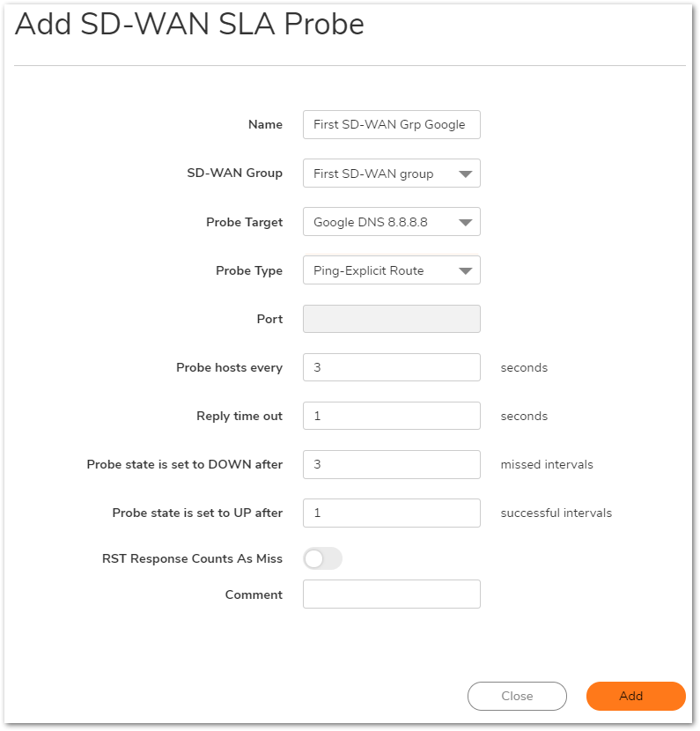This screenshot has height=731, width=700.
Task: Focus the Probe hosts every field
Action: coord(391,367)
